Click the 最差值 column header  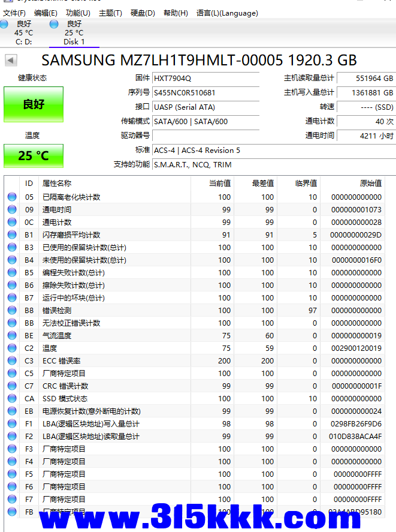pyautogui.click(x=255, y=184)
